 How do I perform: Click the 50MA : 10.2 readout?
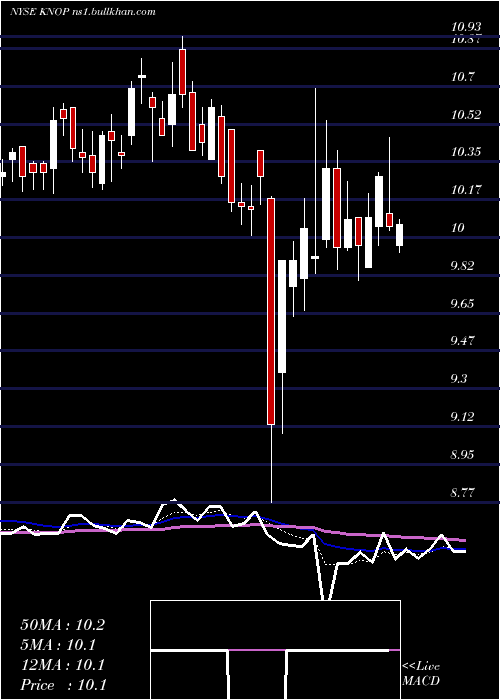tap(62, 625)
